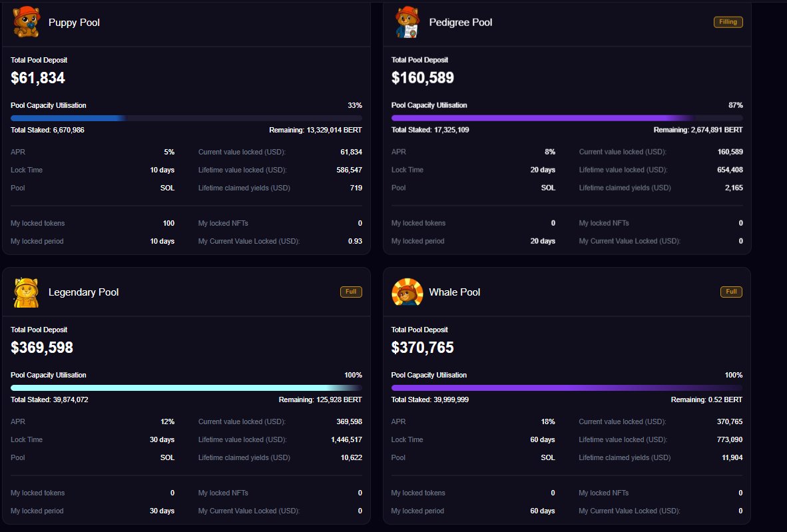787x532 pixels.
Task: Click the SOL label in Puppy Pool
Action: (166, 188)
